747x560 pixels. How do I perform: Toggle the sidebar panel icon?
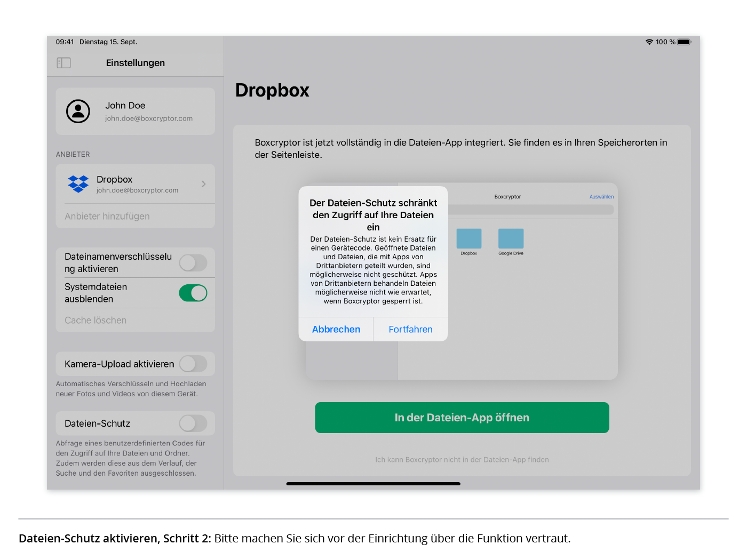coord(63,63)
